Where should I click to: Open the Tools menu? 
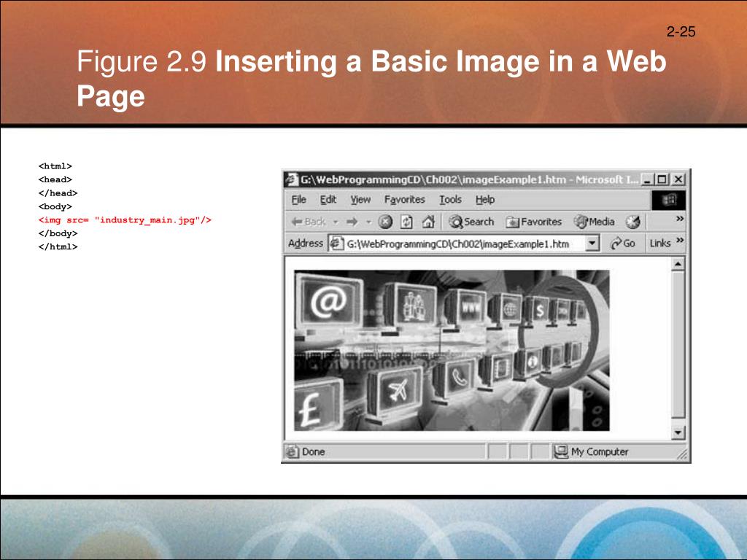[450, 200]
